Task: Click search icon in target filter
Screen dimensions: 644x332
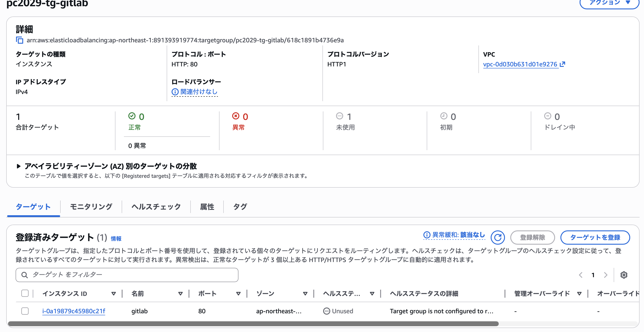Action: point(24,275)
